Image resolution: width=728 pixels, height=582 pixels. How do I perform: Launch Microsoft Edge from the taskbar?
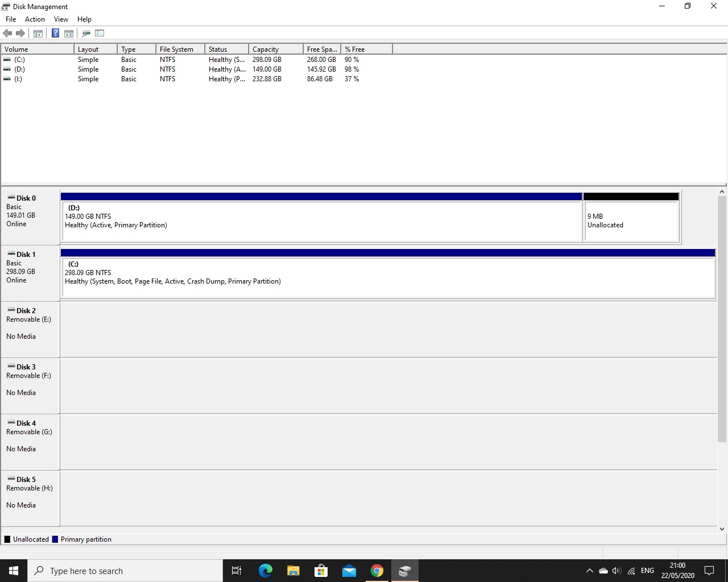[x=265, y=571]
